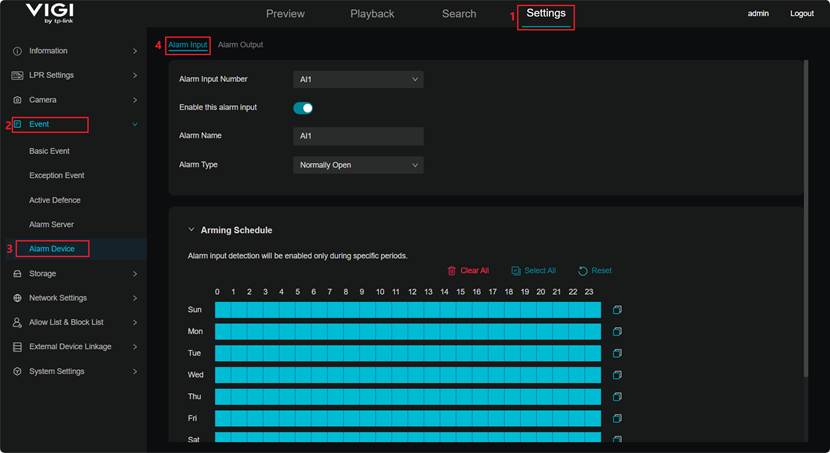Copy the Tue schedule using its copy icon

[617, 354]
